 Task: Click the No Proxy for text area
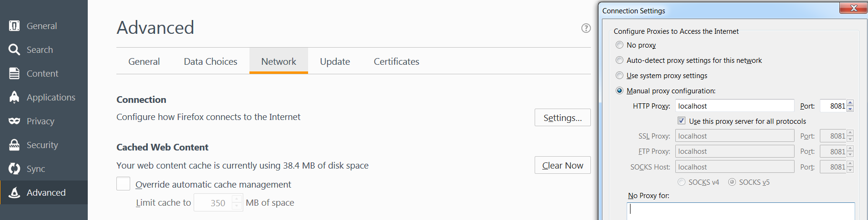740,211
